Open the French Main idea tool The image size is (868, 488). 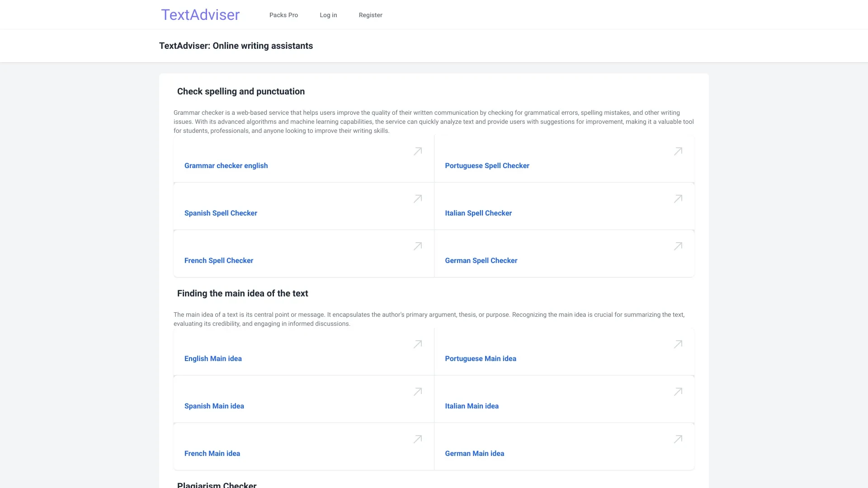tap(212, 453)
